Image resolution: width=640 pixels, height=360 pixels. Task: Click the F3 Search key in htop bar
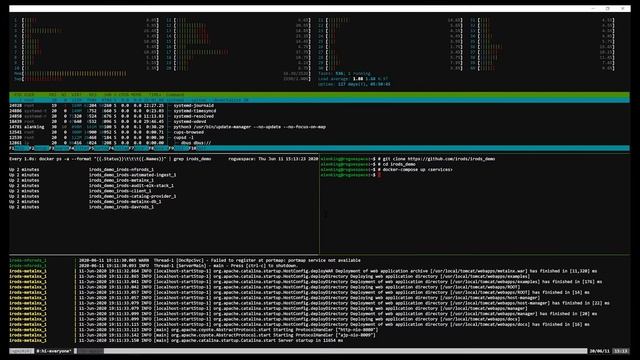pos(59,148)
